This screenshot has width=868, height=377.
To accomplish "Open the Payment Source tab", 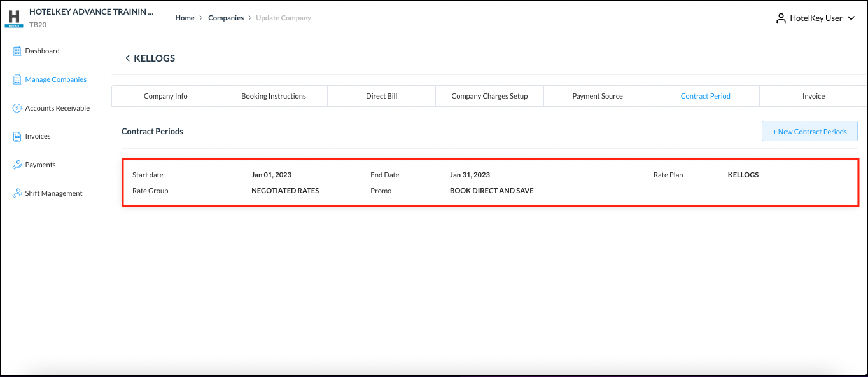I will click(597, 95).
